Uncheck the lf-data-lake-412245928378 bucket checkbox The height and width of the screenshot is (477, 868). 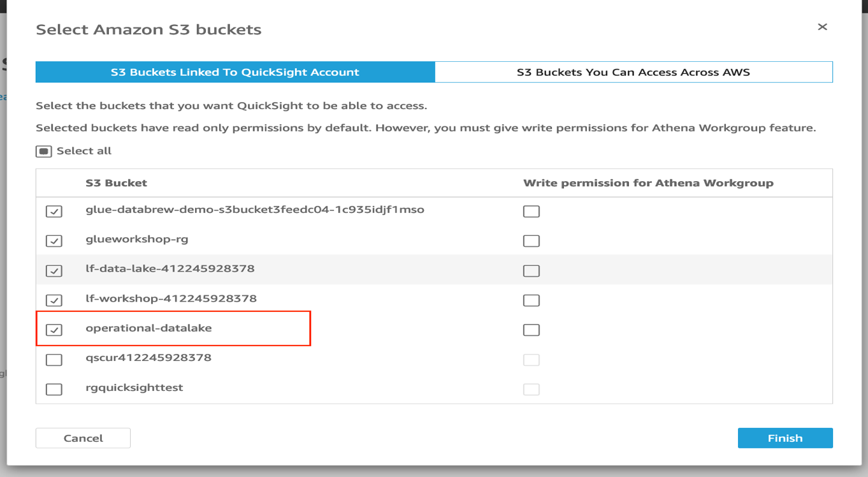(54, 270)
